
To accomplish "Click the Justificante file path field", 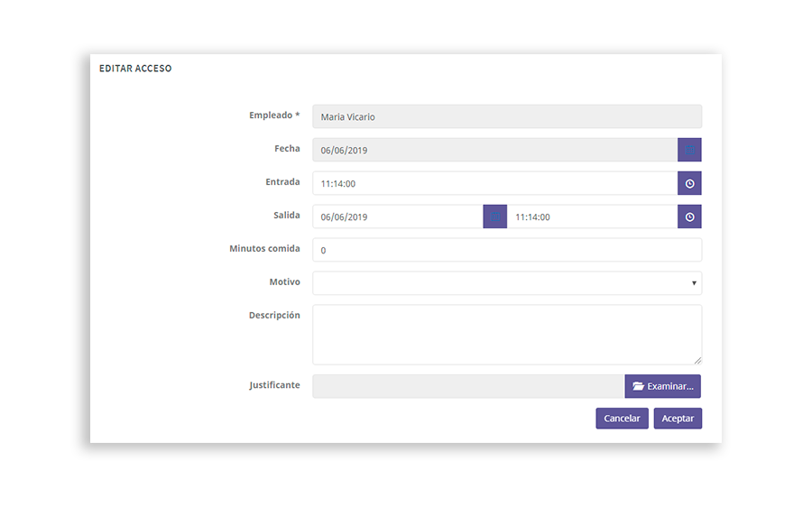I will [x=467, y=387].
